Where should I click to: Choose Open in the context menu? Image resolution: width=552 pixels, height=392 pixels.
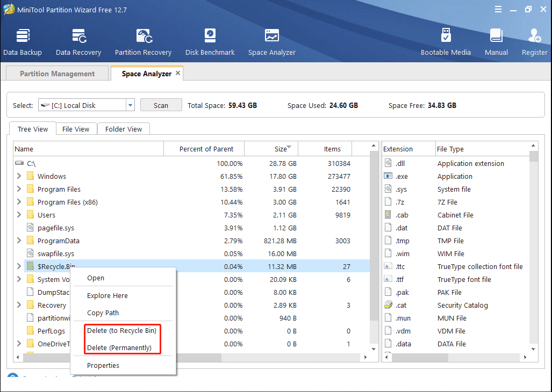point(123,278)
